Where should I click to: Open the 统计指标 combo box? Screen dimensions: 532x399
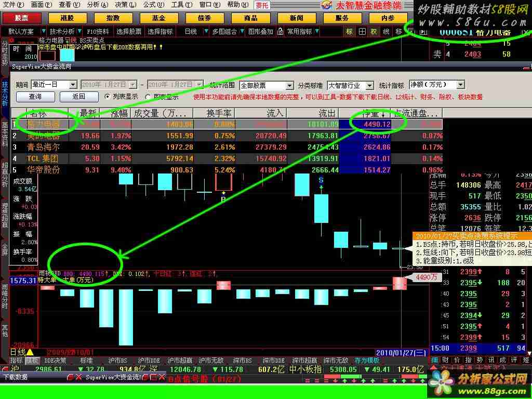click(436, 85)
